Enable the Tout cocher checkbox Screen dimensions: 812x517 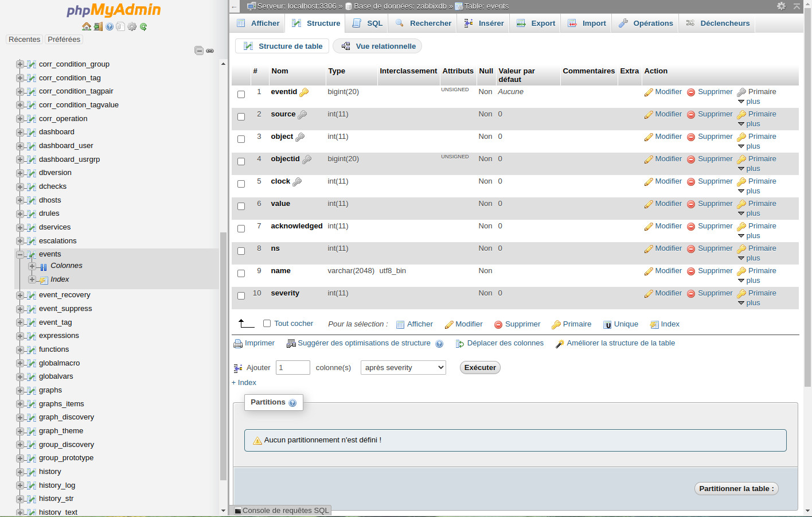[x=267, y=324]
